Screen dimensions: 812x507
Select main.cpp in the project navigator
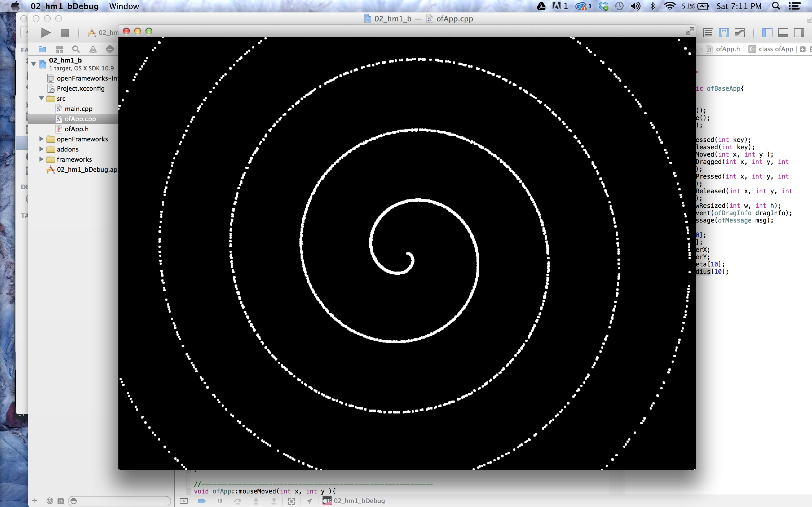click(78, 109)
